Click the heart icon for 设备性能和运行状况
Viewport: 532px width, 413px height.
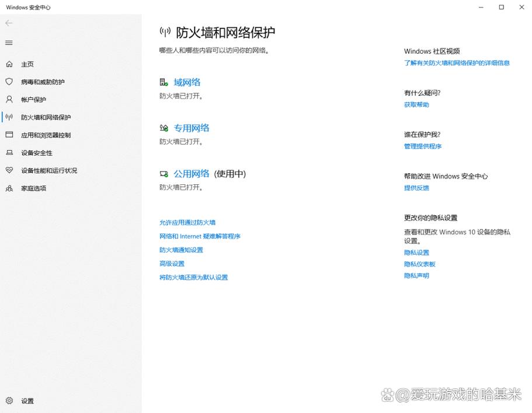(9, 170)
